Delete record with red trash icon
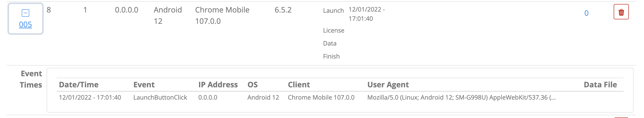 pos(621,12)
